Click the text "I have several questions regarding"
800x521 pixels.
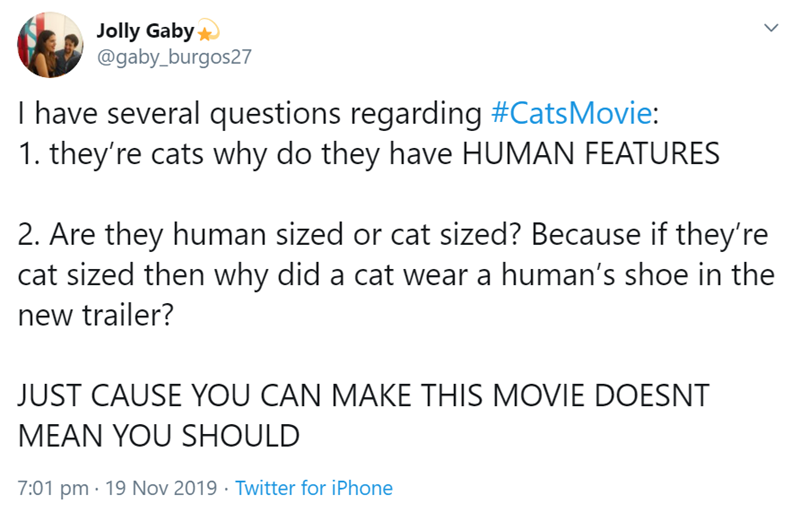coord(250,113)
